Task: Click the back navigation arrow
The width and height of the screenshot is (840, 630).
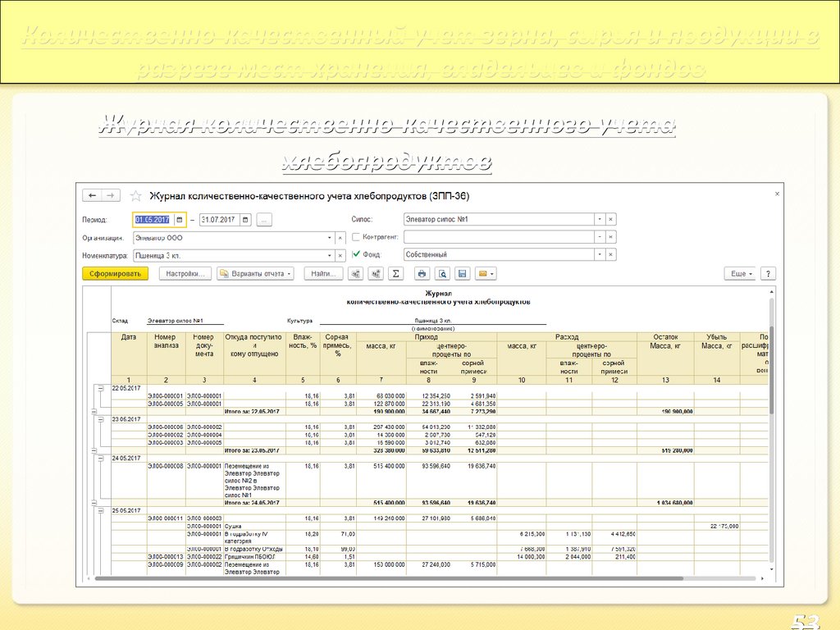Action: point(92,195)
